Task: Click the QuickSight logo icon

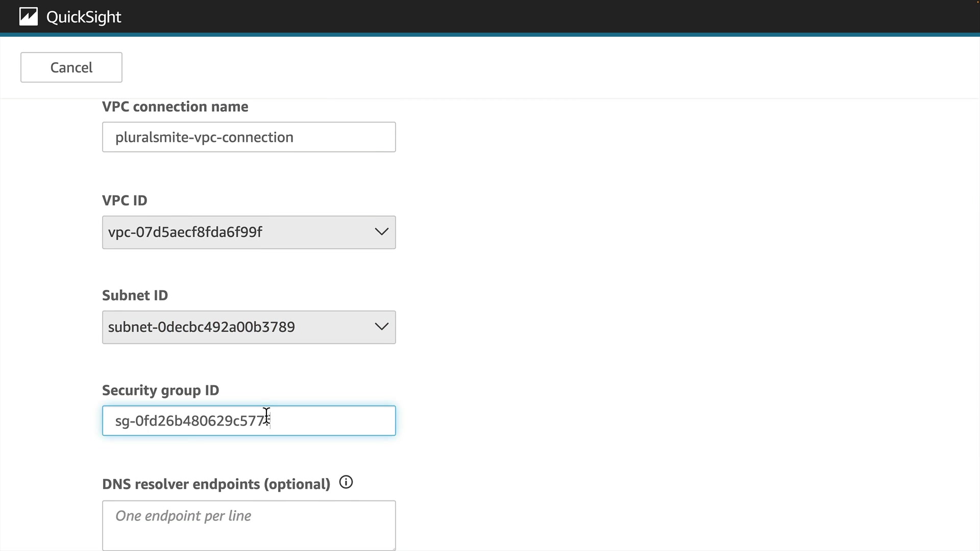Action: click(x=29, y=17)
